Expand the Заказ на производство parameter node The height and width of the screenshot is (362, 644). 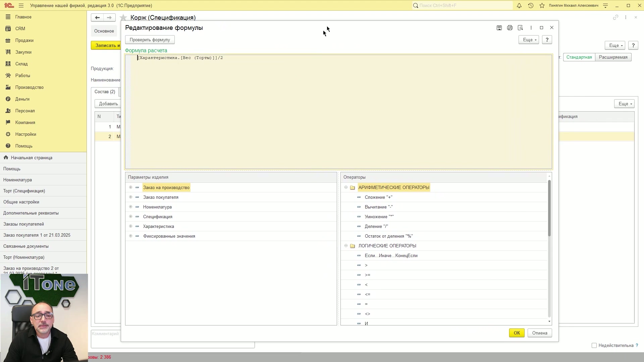(x=130, y=187)
